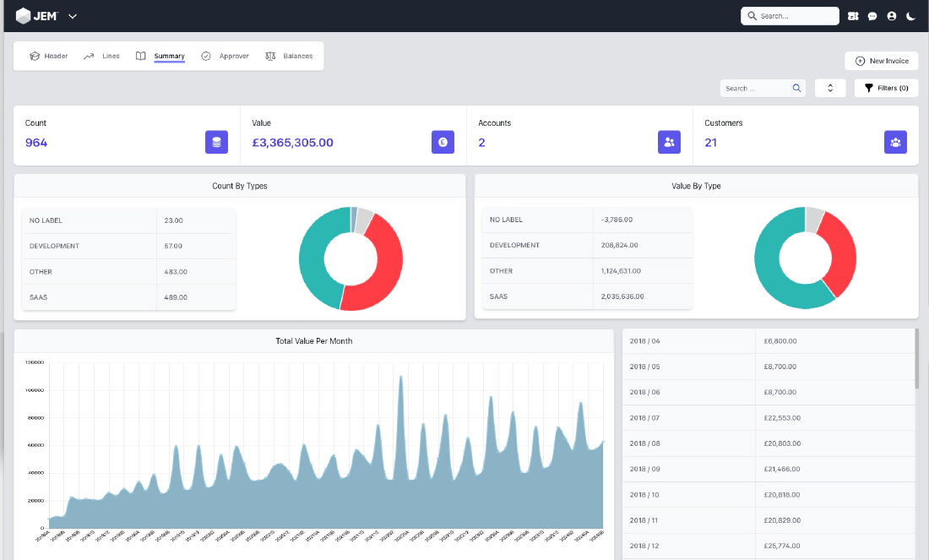Focus the invoice Search input below New Invoice
Image resolution: width=929 pixels, height=560 pixels.
pyautogui.click(x=763, y=89)
